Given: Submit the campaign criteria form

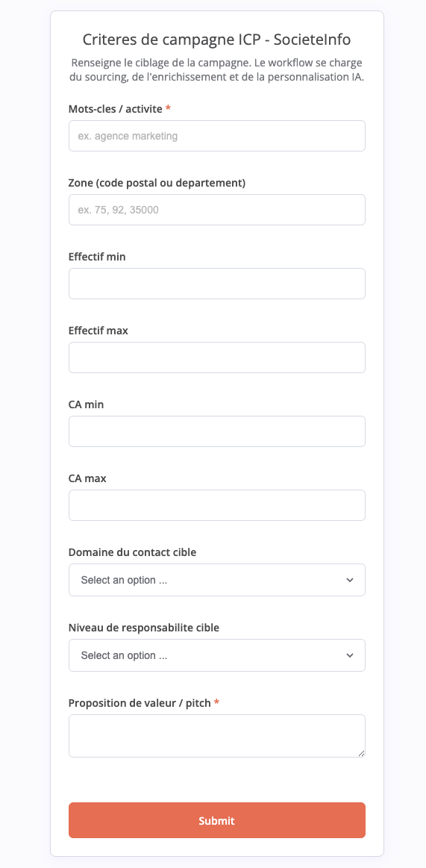Looking at the screenshot, I should [217, 820].
